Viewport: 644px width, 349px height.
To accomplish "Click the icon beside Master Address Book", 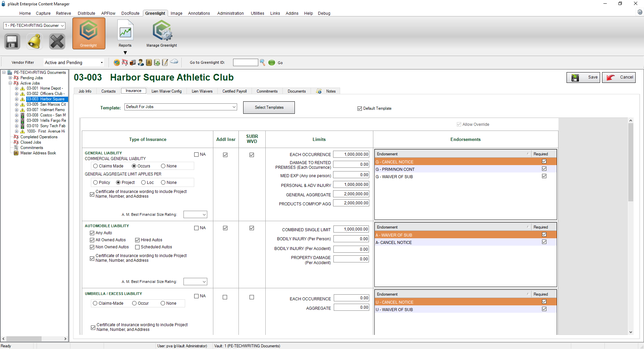I will (x=16, y=153).
